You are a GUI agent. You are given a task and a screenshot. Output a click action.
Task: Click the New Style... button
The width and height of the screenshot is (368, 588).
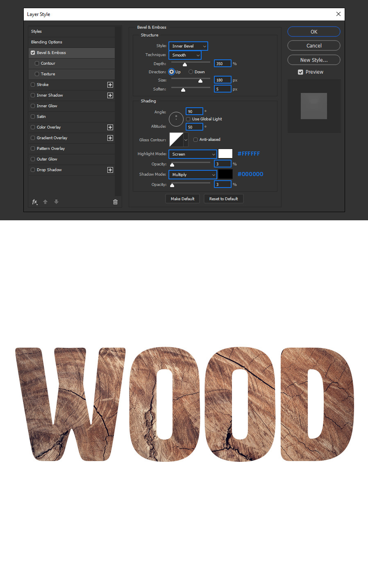pyautogui.click(x=314, y=60)
